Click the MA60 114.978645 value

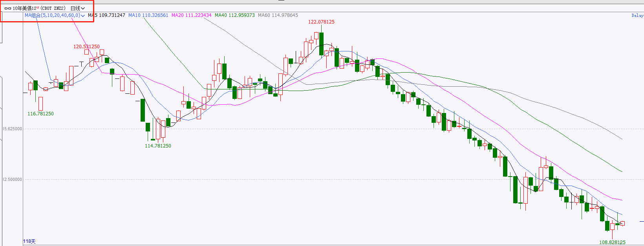tap(278, 15)
